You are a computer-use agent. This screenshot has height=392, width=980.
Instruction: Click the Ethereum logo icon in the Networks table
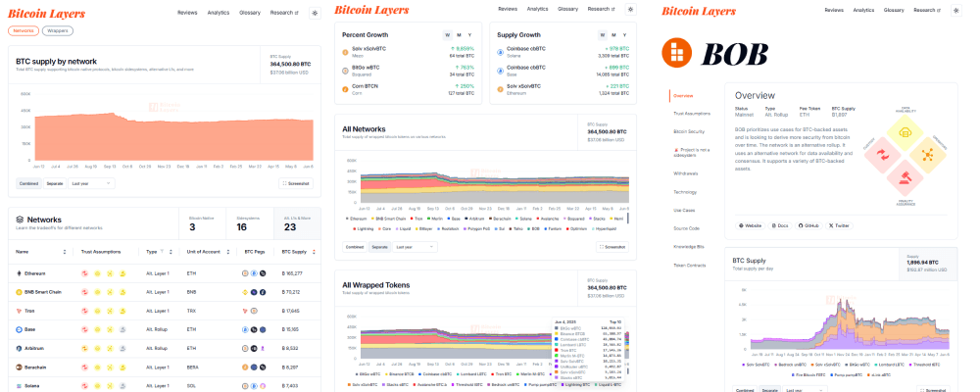click(x=19, y=273)
